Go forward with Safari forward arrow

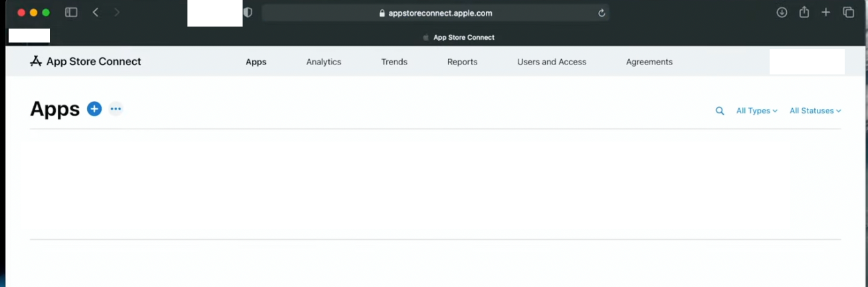117,13
